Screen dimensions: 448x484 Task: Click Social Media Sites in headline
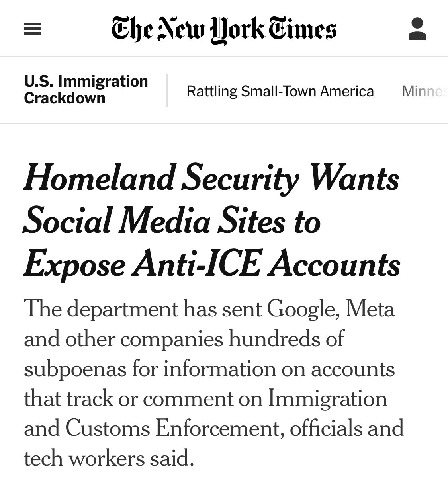pyautogui.click(x=154, y=222)
